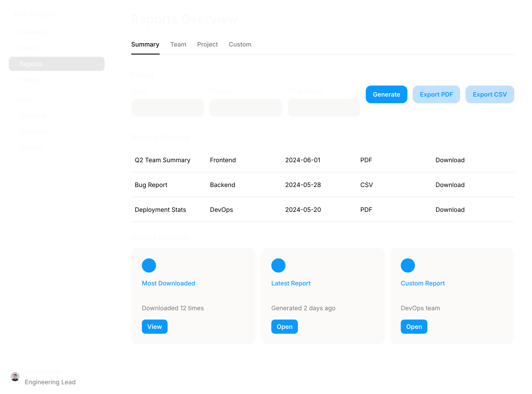Open the Select project dropdown filter
Image resolution: width=532 pixels, height=394 pixels.
click(x=245, y=108)
